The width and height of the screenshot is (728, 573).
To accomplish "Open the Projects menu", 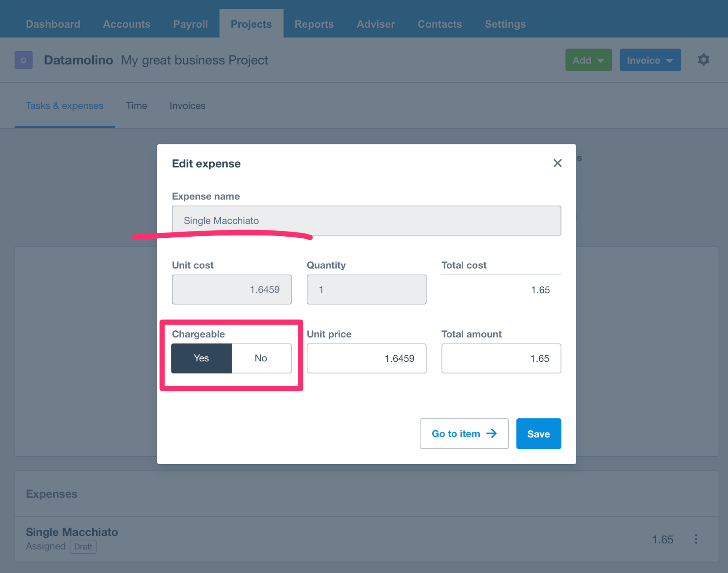I will (251, 24).
